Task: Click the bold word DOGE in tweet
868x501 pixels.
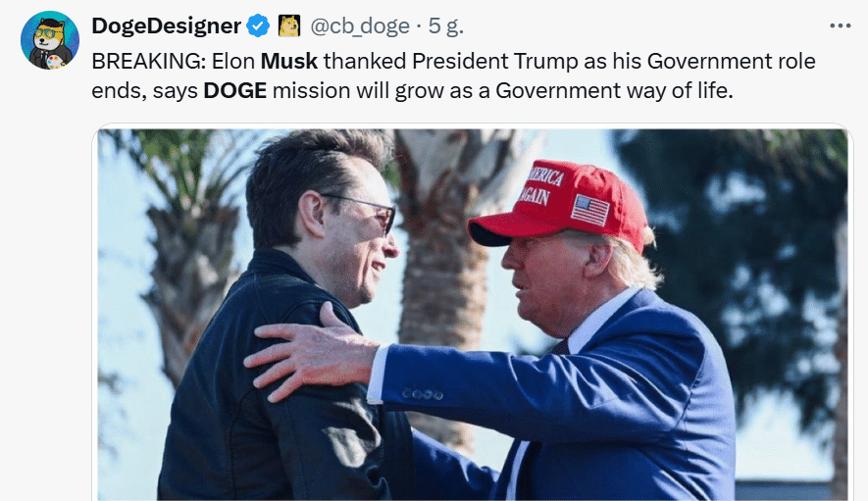Action: [235, 90]
